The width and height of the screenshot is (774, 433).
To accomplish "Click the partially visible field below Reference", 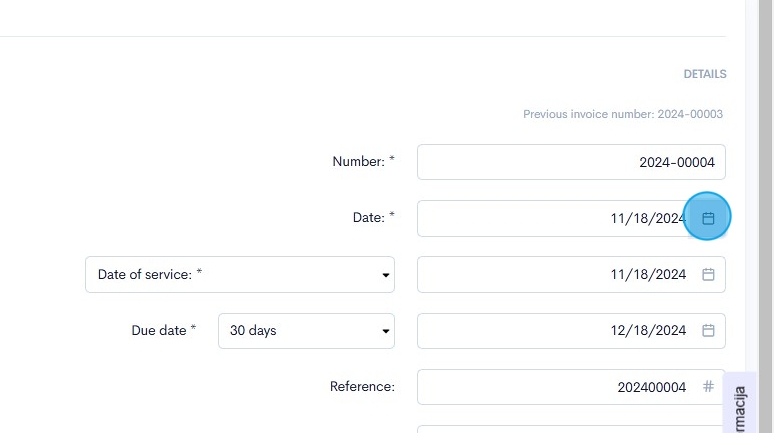I will point(570,429).
